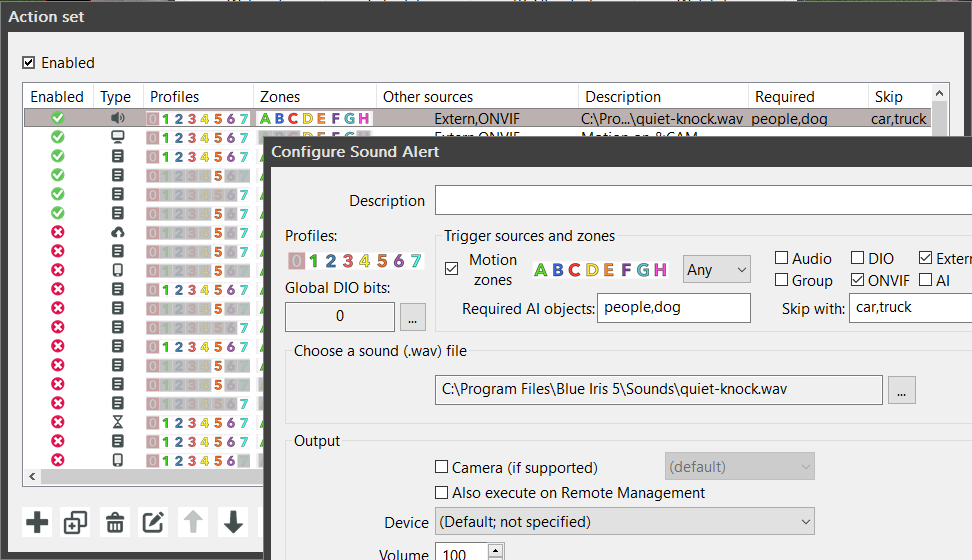Click the edit action pencil icon
The width and height of the screenshot is (972, 560).
click(x=153, y=521)
